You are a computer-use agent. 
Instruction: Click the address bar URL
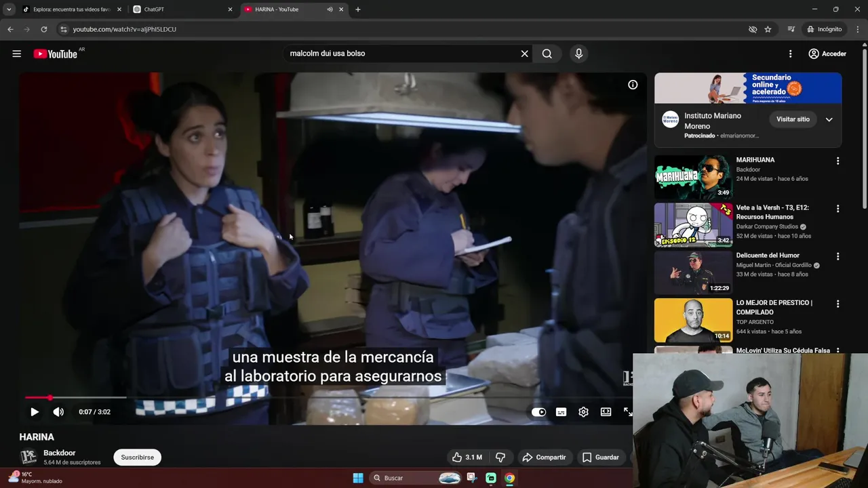click(125, 29)
